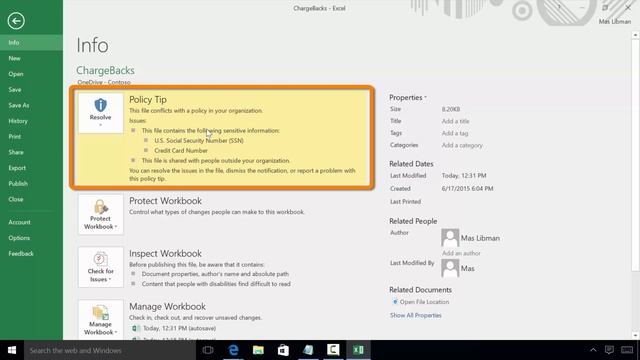Click the scroll up arrow of Info page
This screenshot has width=640, height=360.
point(635,36)
